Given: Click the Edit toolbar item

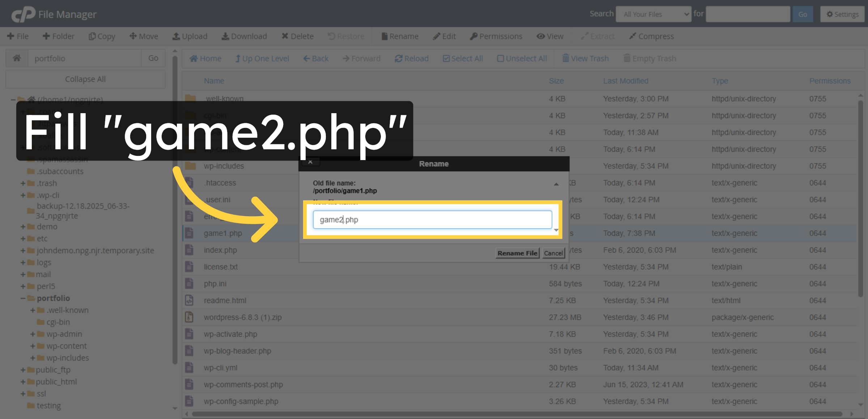Looking at the screenshot, I should [444, 36].
